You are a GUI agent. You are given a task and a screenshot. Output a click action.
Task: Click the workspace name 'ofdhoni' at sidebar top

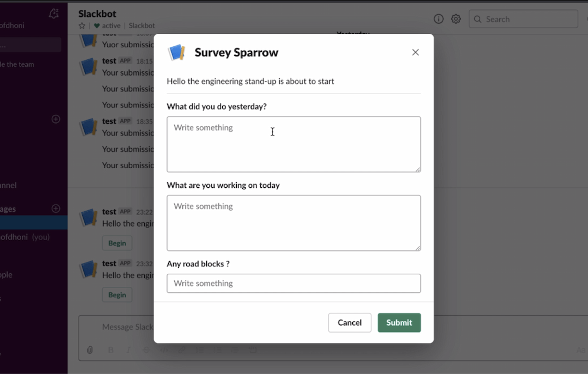point(12,26)
